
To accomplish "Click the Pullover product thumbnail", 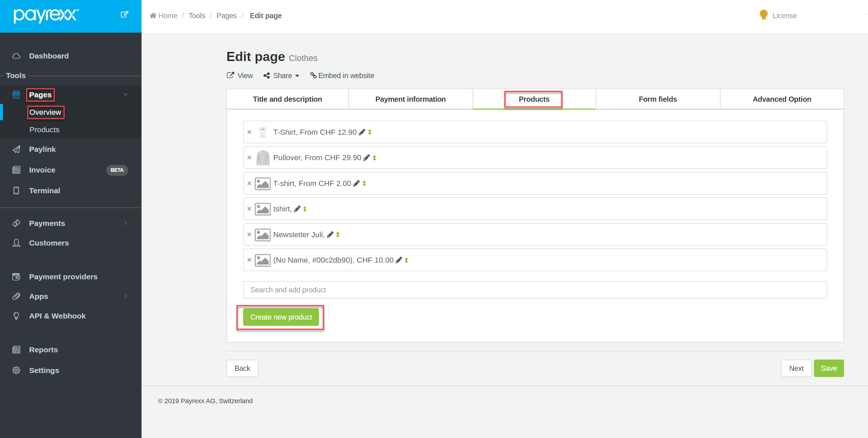I will [263, 158].
